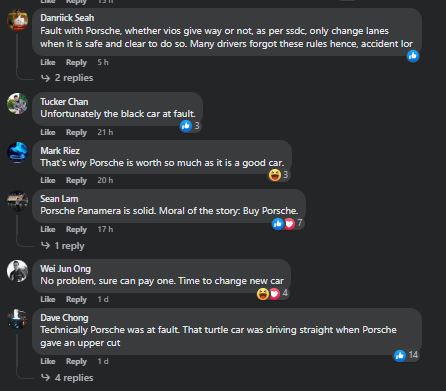Image resolution: width=446 pixels, height=391 pixels.
Task: Open the 14 likes on Dave Chong's comment
Action: pyautogui.click(x=406, y=355)
